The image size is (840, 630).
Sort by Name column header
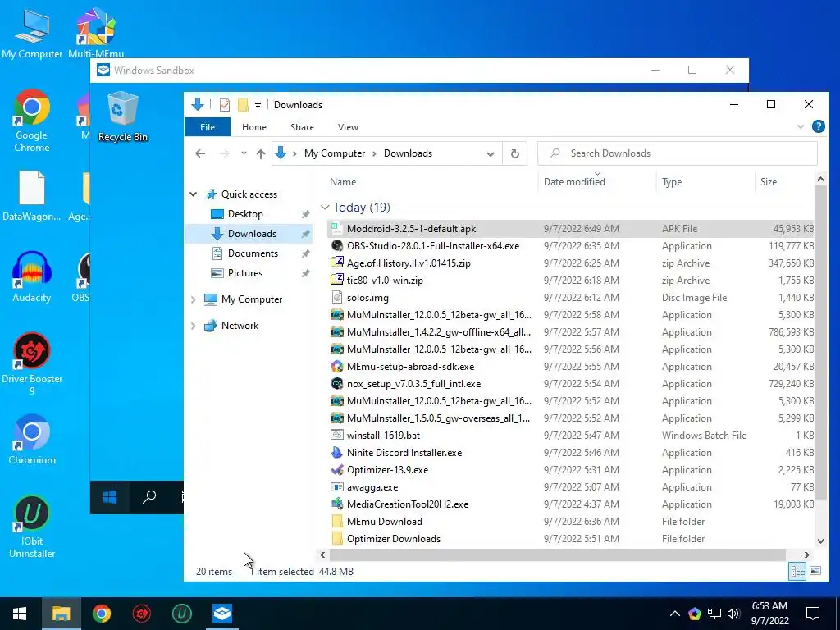pos(431,182)
